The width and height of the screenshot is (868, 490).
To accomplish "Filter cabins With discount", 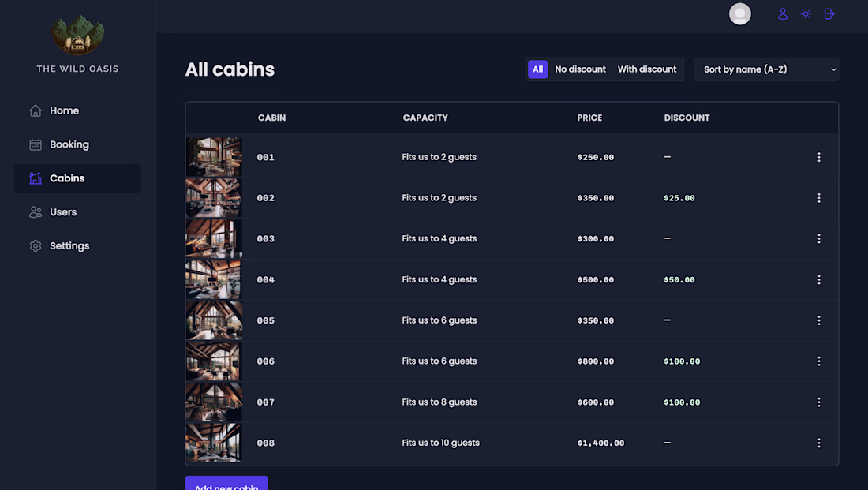I will pyautogui.click(x=646, y=69).
